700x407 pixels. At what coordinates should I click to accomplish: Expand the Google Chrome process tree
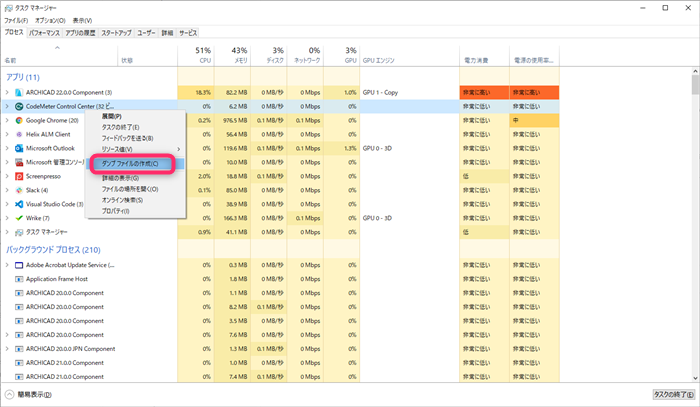7,120
